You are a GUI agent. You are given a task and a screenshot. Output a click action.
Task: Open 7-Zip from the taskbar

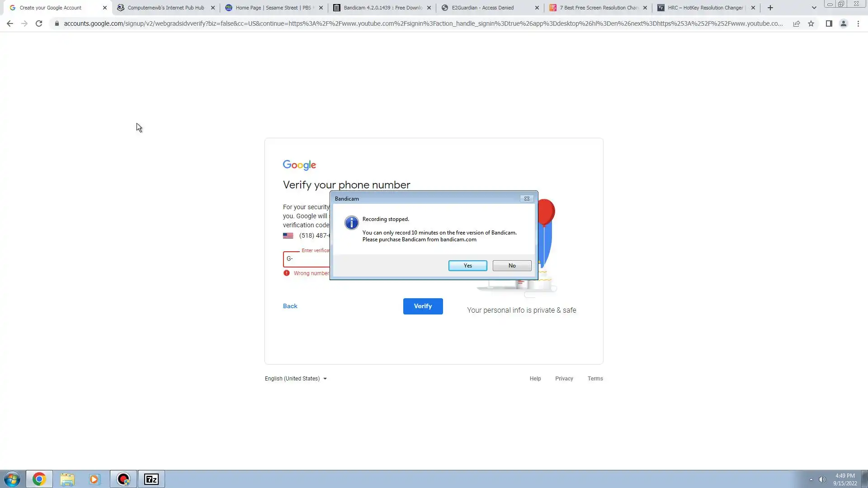(x=151, y=479)
